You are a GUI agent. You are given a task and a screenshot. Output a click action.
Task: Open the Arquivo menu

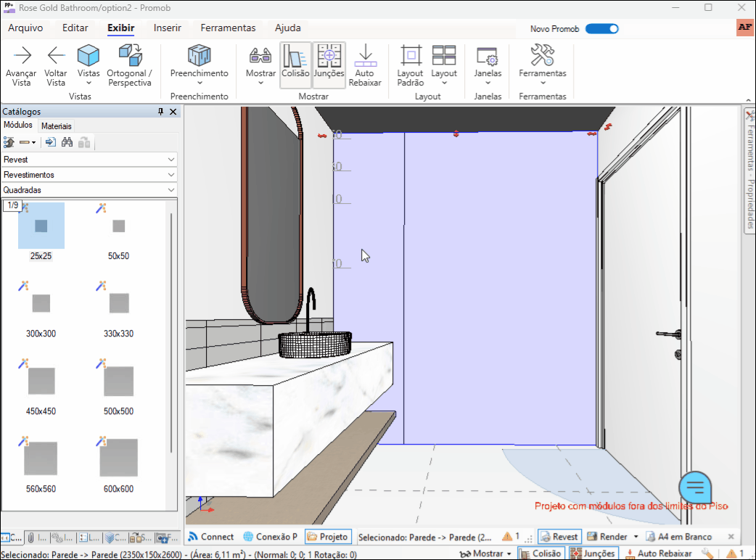tap(25, 28)
